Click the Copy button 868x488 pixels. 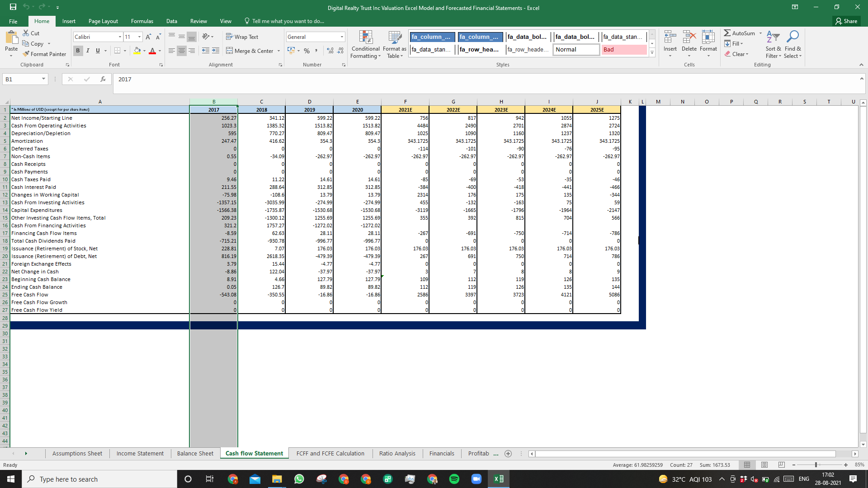click(x=33, y=43)
